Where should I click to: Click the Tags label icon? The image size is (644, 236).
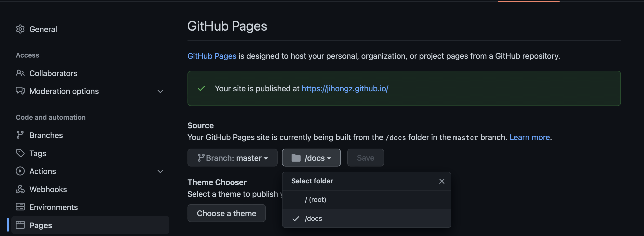click(x=20, y=153)
